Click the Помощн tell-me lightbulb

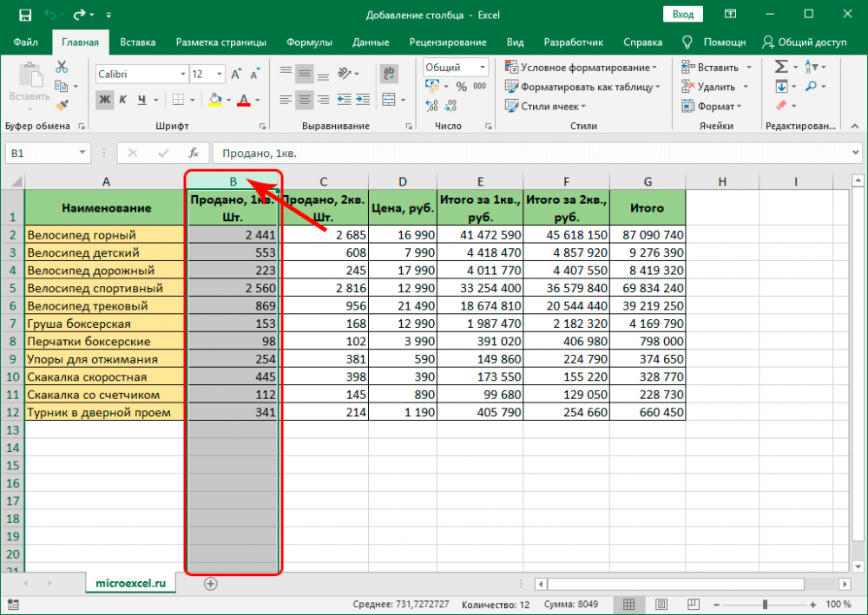pos(713,42)
